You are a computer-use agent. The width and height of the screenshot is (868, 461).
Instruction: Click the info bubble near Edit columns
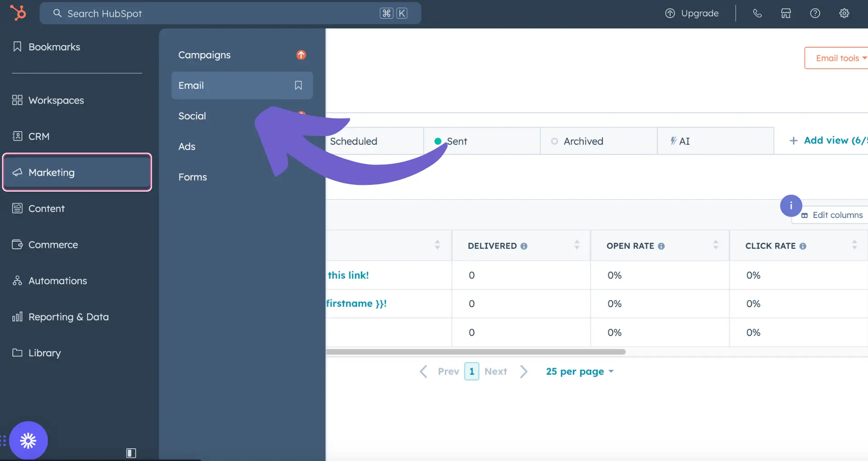coord(791,206)
